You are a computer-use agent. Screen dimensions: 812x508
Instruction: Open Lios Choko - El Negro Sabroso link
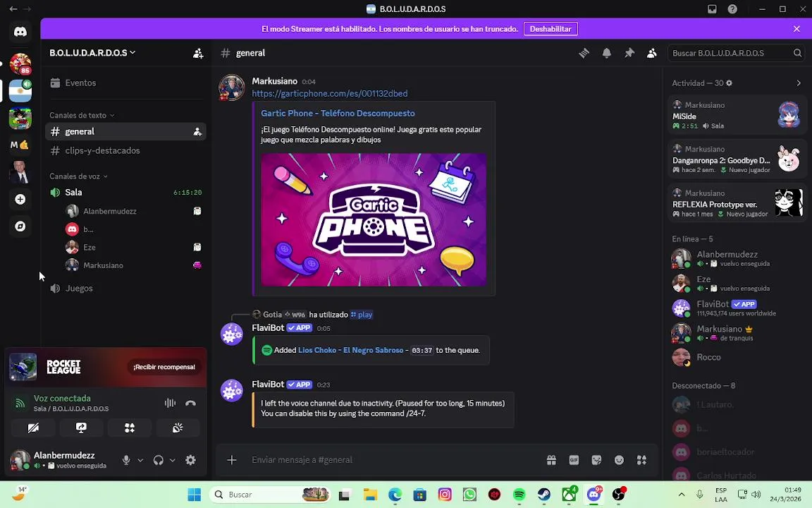tap(350, 351)
